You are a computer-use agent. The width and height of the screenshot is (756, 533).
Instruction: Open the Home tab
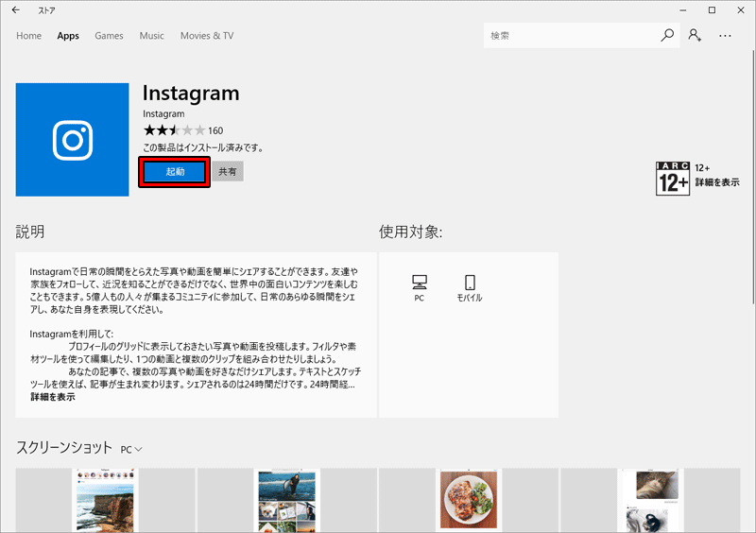coord(29,36)
